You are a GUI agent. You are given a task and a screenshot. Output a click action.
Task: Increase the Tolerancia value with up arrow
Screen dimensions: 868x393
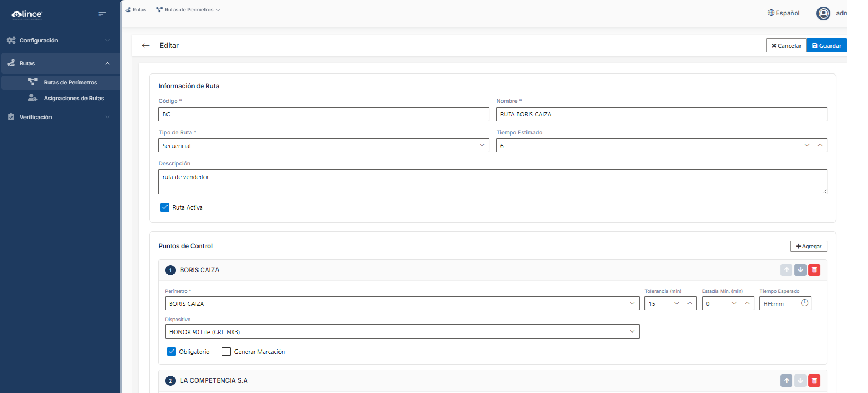[690, 303]
